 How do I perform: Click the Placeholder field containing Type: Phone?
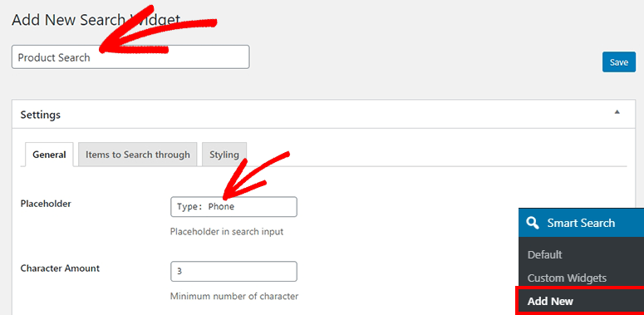tap(234, 207)
